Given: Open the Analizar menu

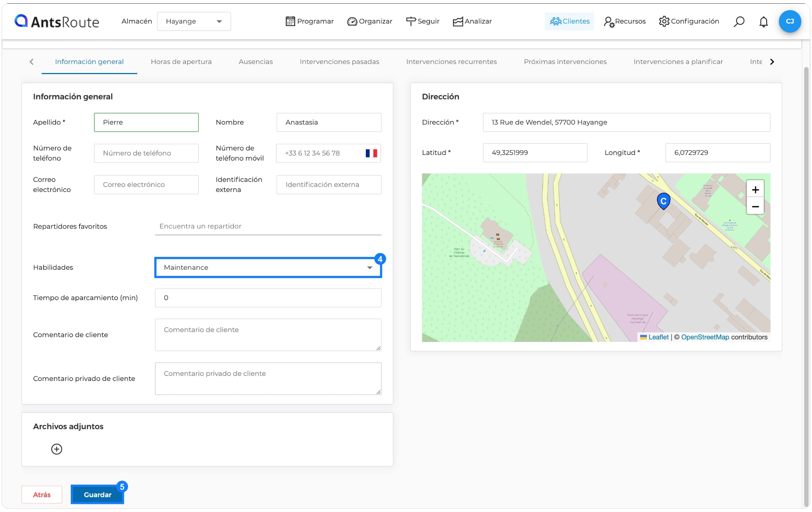Looking at the screenshot, I should (x=472, y=21).
